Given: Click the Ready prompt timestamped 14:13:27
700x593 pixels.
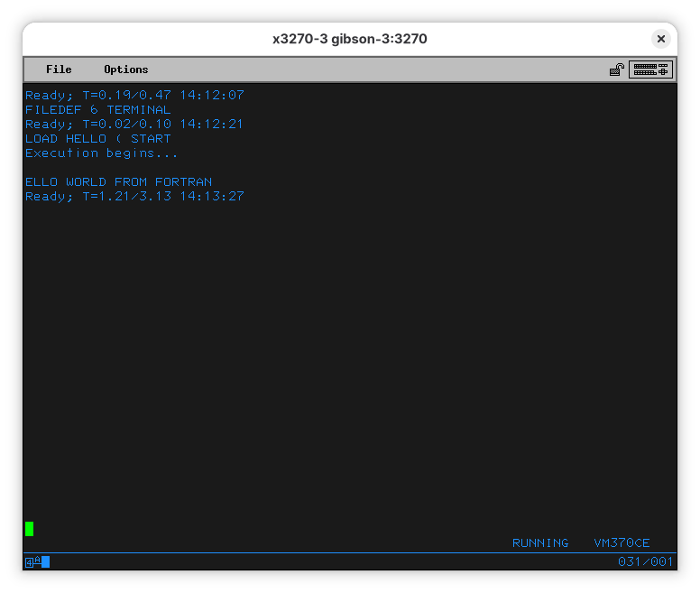Looking at the screenshot, I should tap(134, 196).
